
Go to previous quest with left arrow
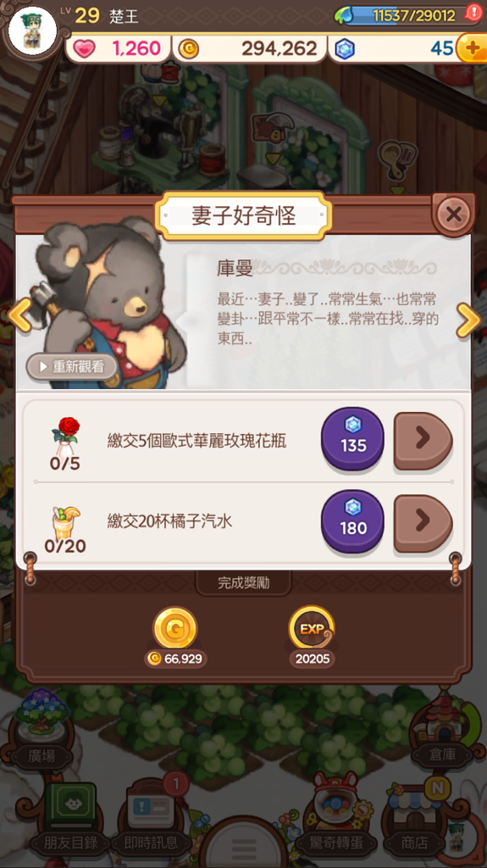click(20, 316)
